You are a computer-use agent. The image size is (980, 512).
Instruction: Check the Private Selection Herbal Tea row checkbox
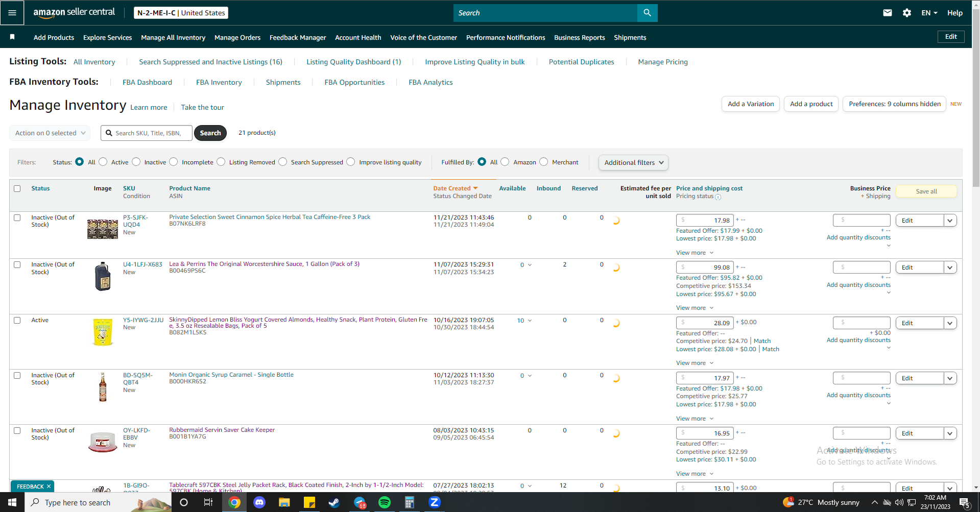click(17, 217)
